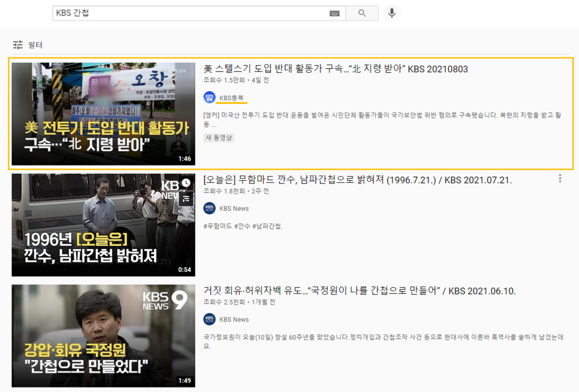
Task: Go to KBS충북 channel name link
Action: (x=233, y=98)
